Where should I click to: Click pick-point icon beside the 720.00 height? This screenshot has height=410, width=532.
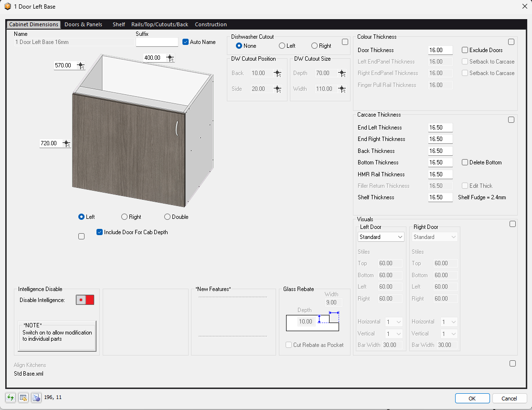(66, 143)
